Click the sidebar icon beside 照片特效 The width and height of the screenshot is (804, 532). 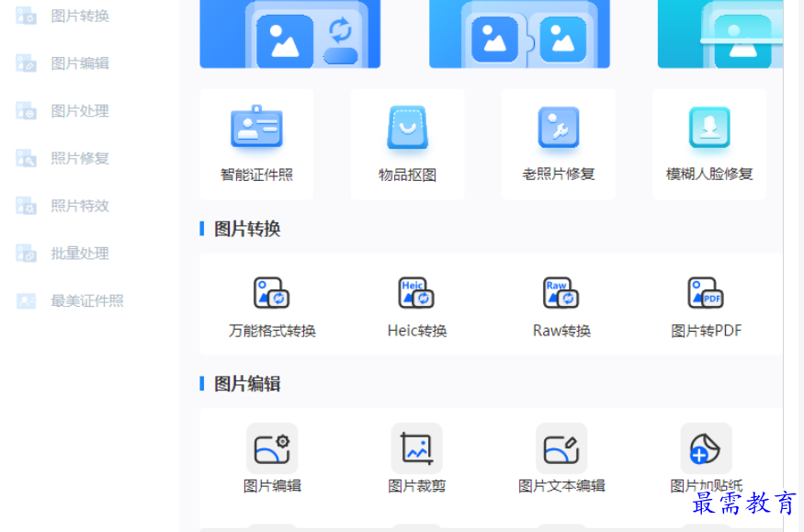26,206
